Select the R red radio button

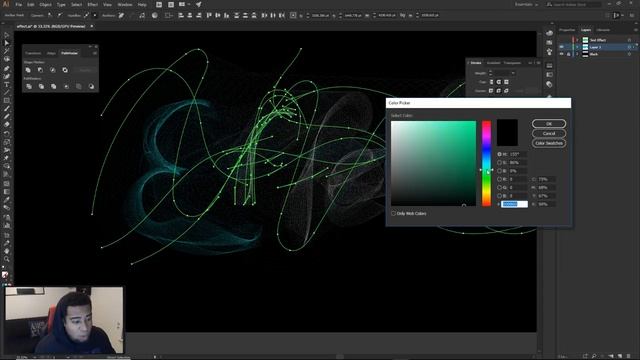pos(499,179)
